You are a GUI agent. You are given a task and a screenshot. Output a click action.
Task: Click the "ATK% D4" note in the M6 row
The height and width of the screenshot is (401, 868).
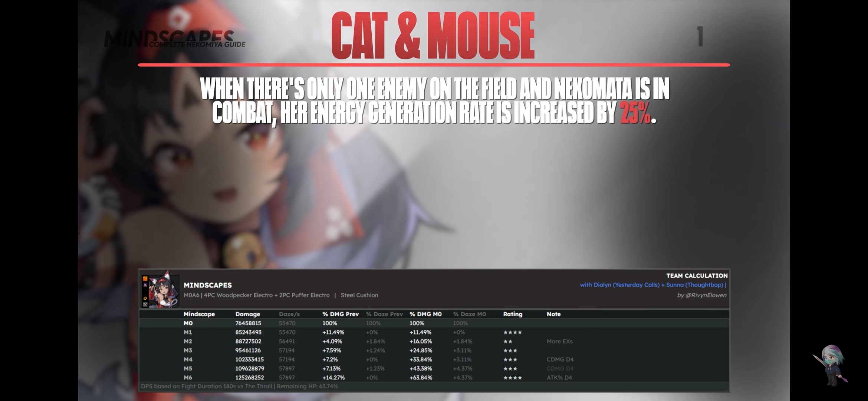click(x=559, y=378)
